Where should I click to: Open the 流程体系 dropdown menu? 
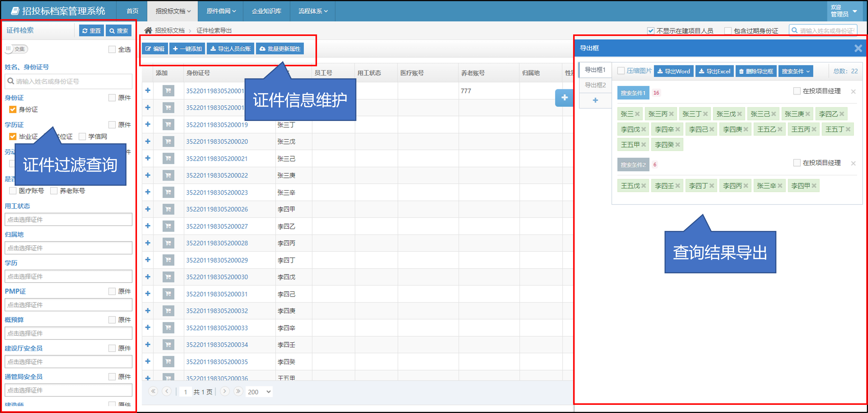pos(313,11)
